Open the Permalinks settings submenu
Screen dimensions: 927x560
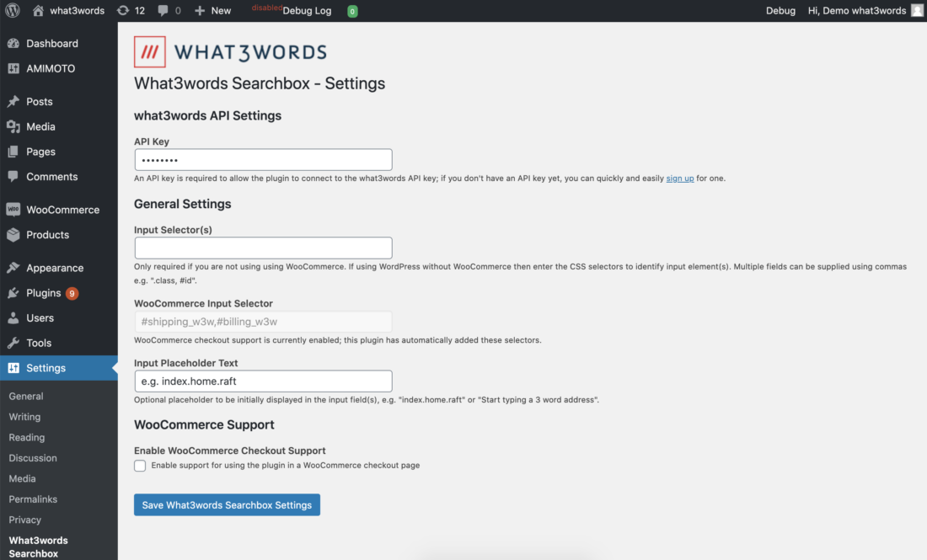click(x=33, y=499)
